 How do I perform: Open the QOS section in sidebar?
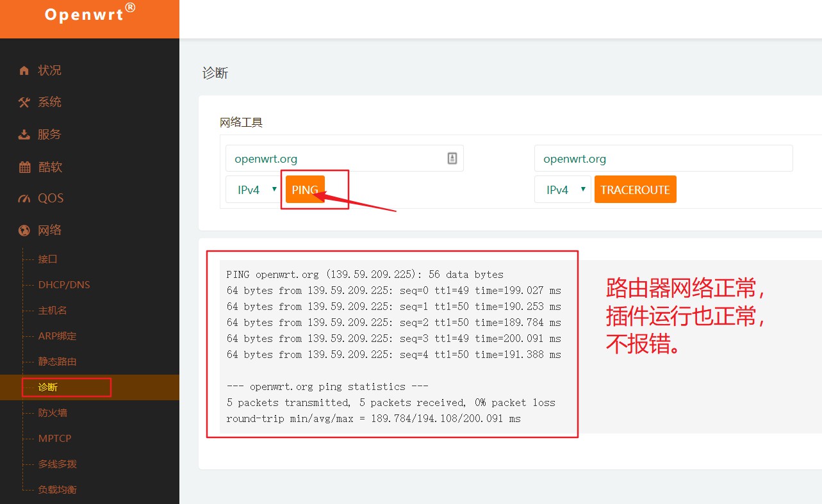click(x=51, y=198)
